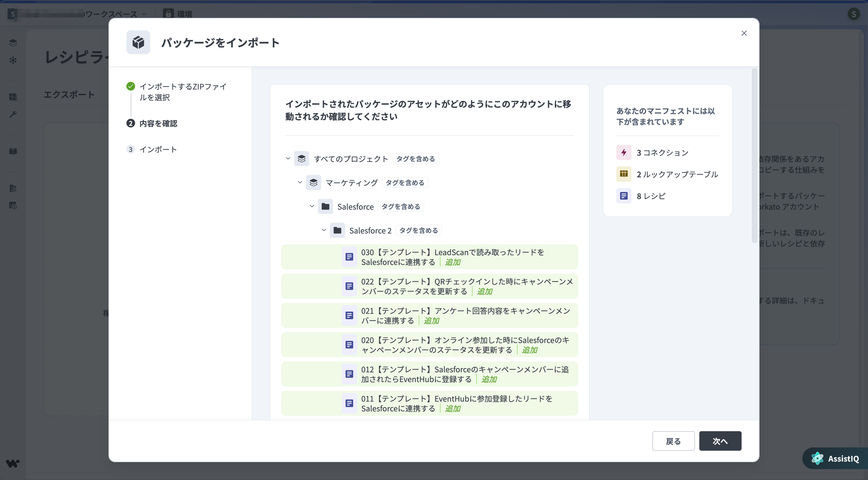Viewport: 868px width, 480px height.
Task: Close the import package dialog
Action: click(744, 33)
